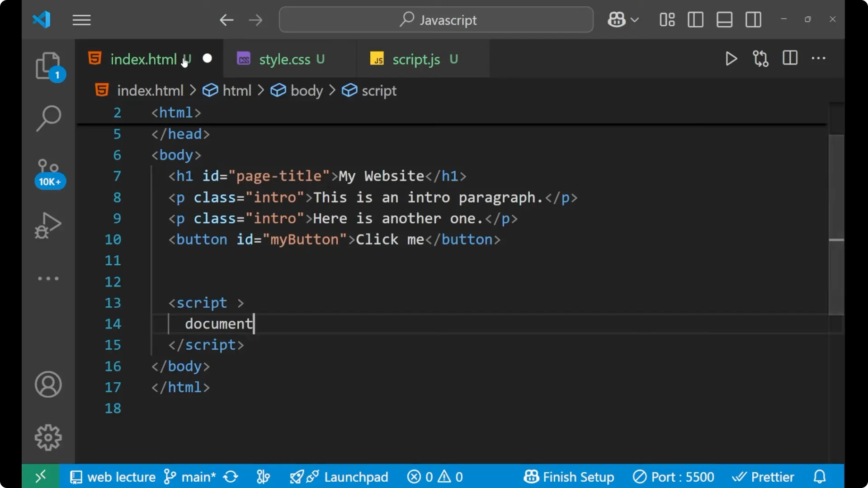
Task: Open the Explorer view
Action: (x=48, y=66)
